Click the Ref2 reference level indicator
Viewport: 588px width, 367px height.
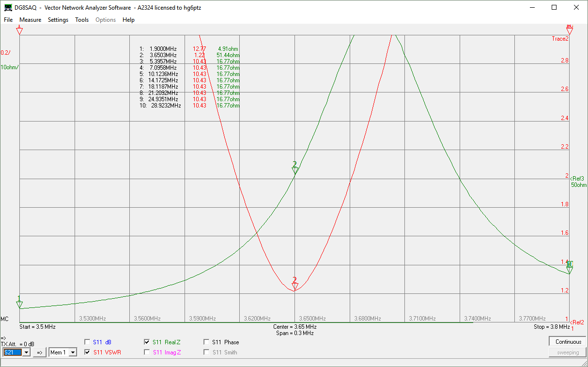click(x=577, y=322)
